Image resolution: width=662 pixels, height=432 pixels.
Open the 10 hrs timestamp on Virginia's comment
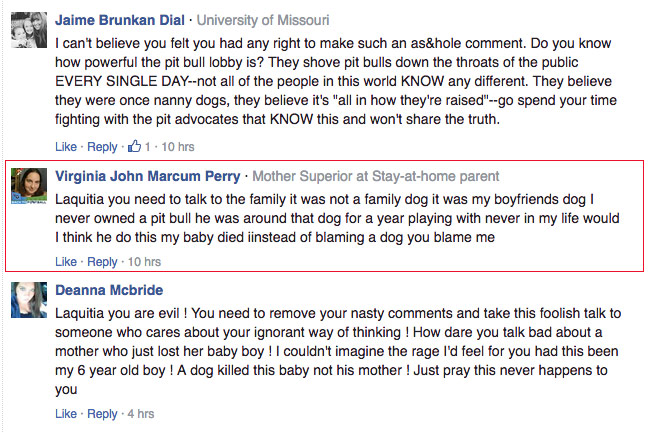click(x=144, y=261)
